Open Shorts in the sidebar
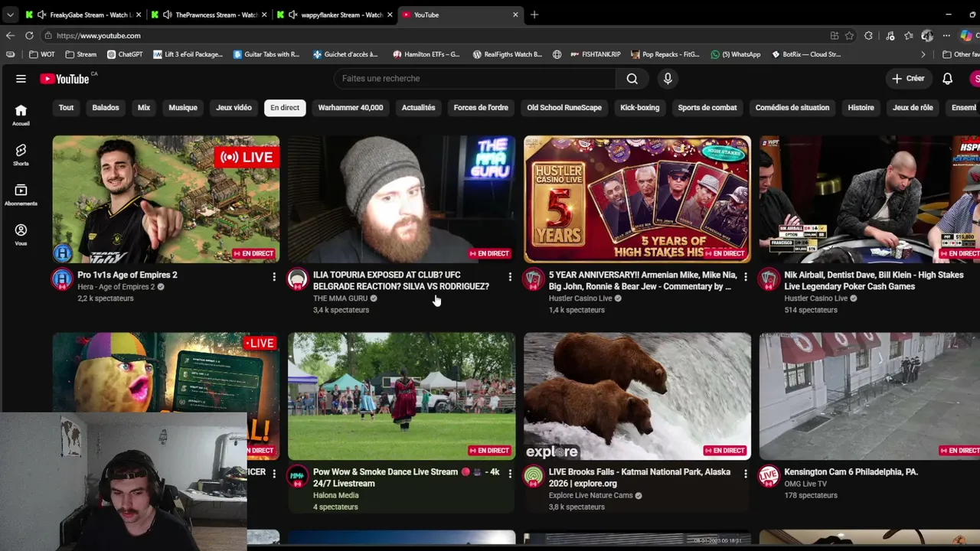This screenshot has width=980, height=551. click(x=21, y=155)
